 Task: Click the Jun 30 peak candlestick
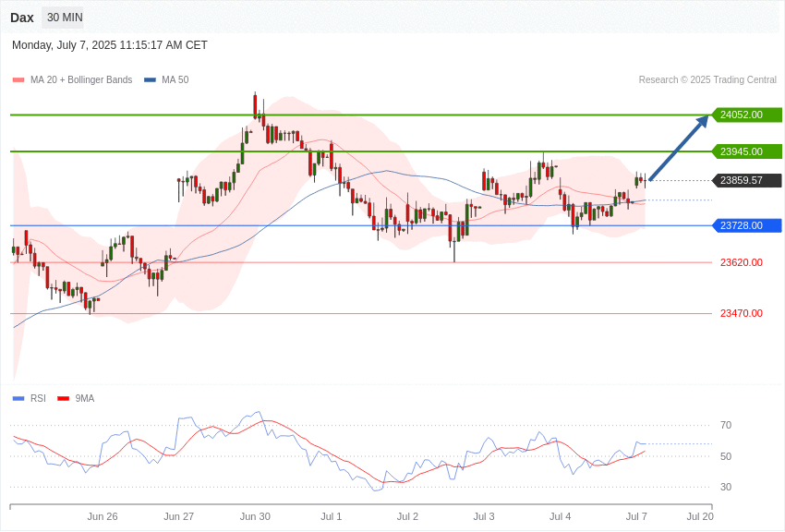(x=255, y=105)
